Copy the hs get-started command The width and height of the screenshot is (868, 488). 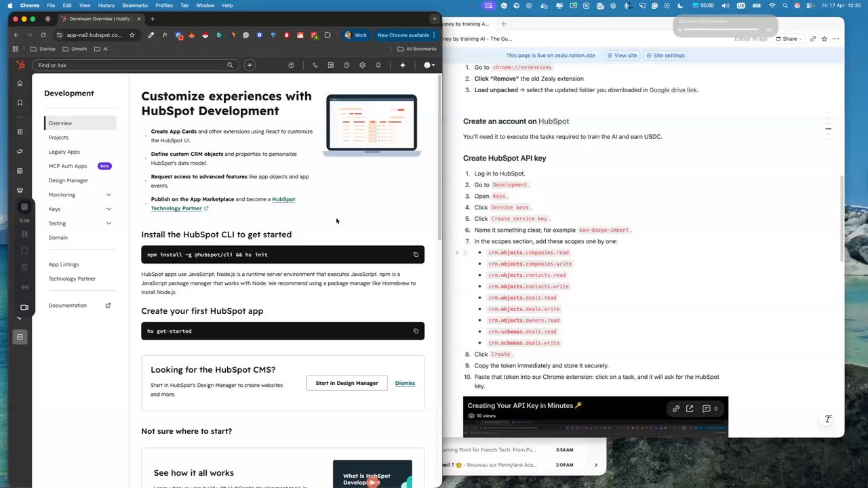coord(416,331)
